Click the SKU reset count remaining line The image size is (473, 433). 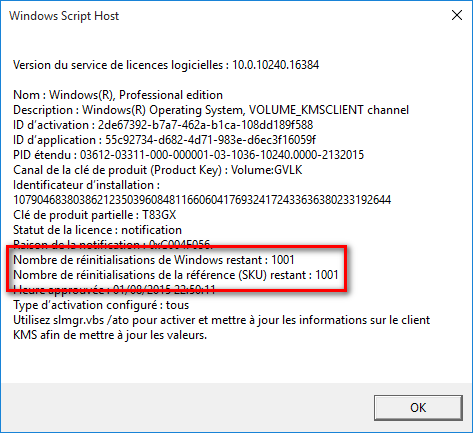coord(176,275)
